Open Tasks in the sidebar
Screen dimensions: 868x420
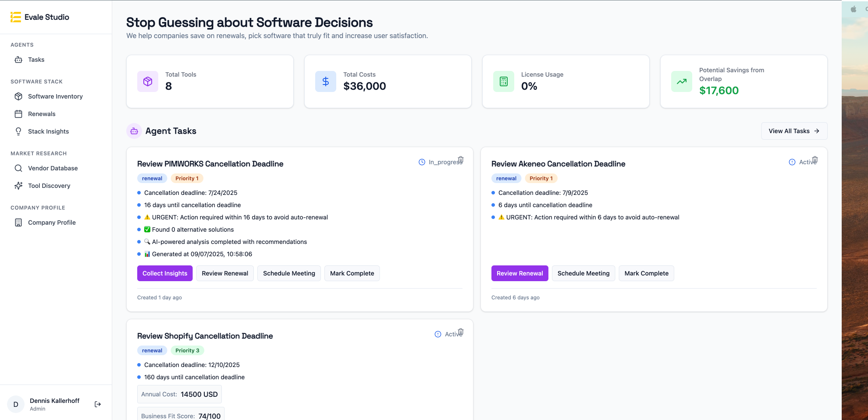36,60
